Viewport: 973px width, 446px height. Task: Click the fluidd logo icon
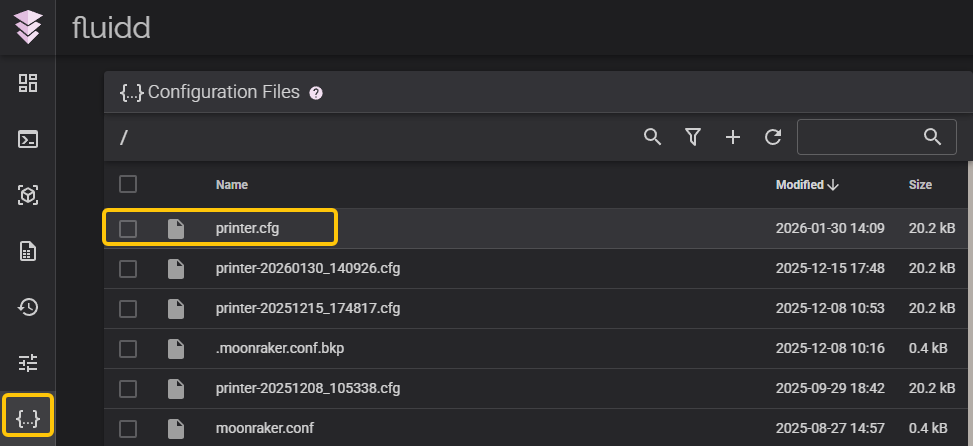pyautogui.click(x=28, y=27)
